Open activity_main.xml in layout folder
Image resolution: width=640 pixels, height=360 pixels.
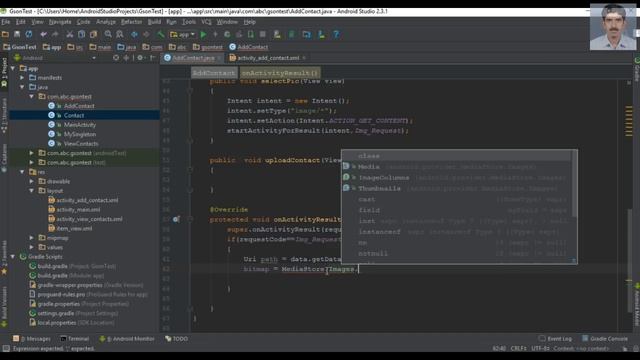click(x=78, y=210)
